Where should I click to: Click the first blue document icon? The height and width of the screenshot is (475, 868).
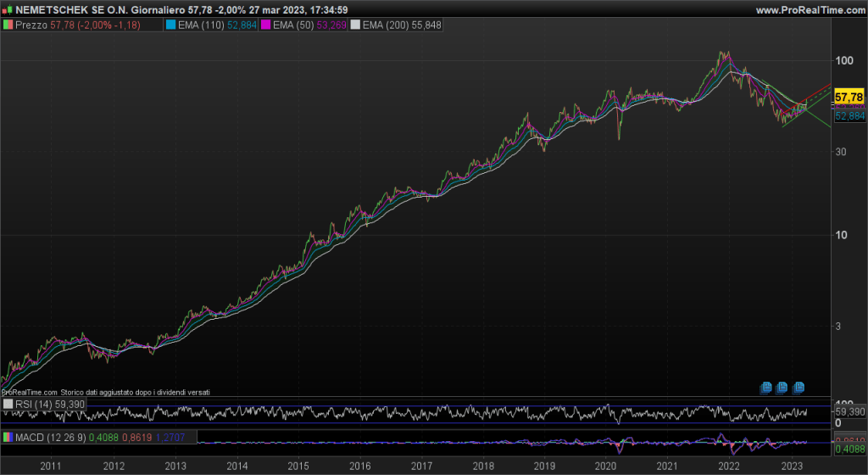tap(766, 388)
